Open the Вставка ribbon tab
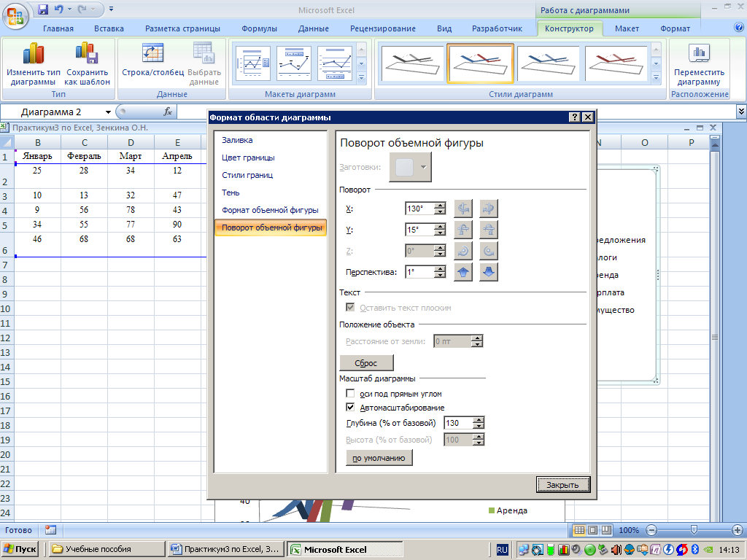Viewport: 747px width, 560px height. pyautogui.click(x=109, y=28)
